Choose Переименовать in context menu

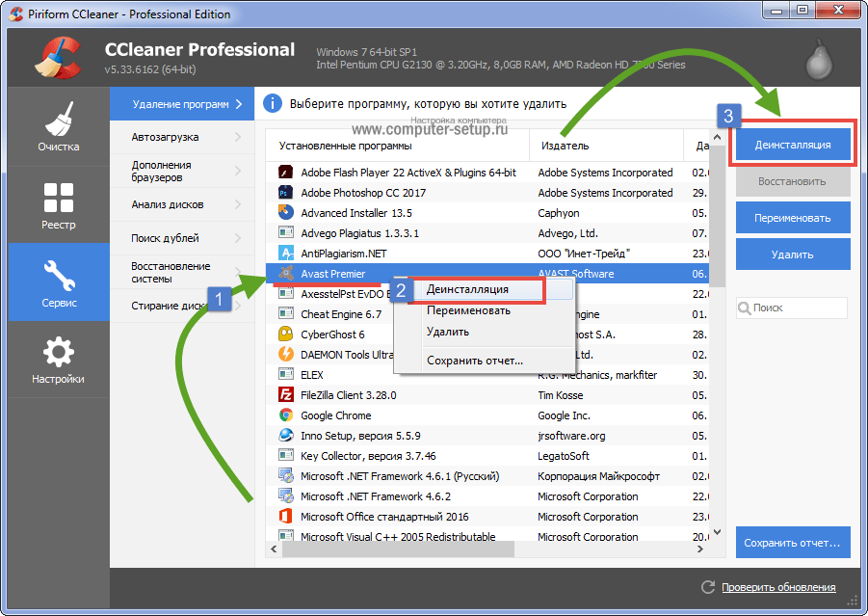(468, 310)
